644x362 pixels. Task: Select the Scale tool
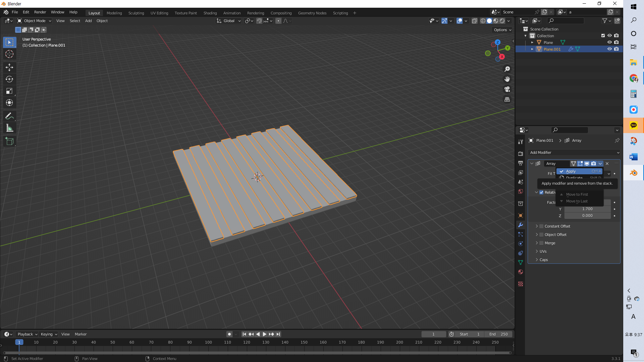pyautogui.click(x=9, y=91)
